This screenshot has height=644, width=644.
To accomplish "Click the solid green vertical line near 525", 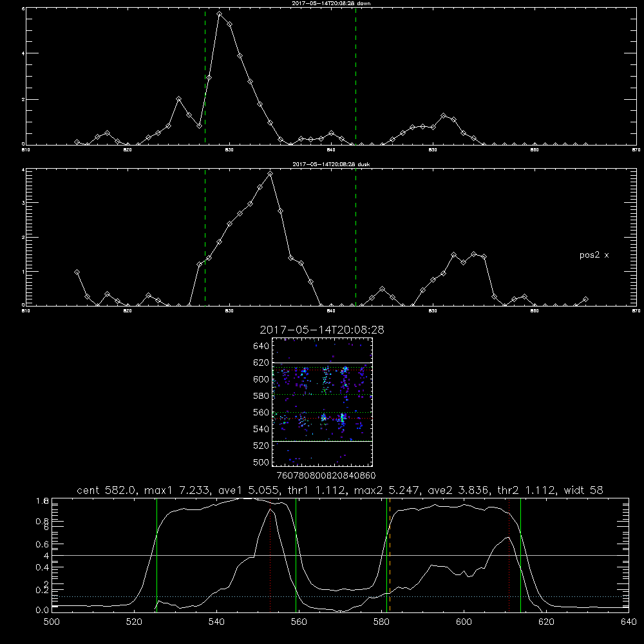I will tap(156, 554).
